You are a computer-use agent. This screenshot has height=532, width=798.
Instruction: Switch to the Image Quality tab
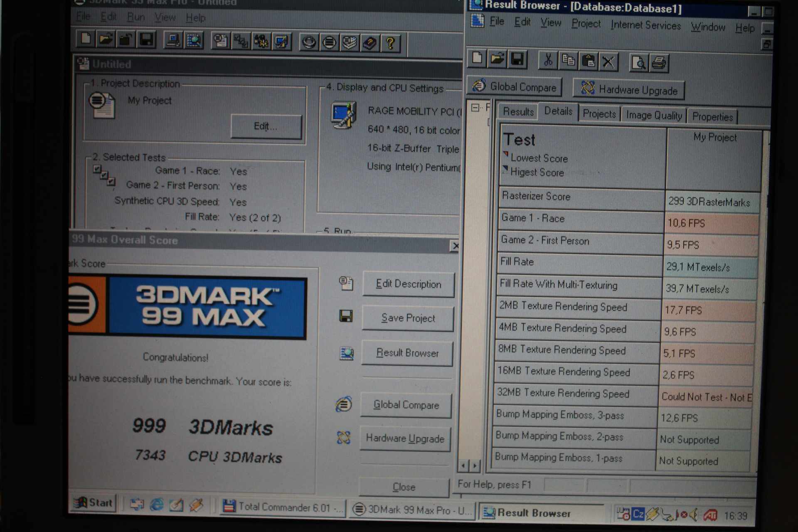(654, 115)
